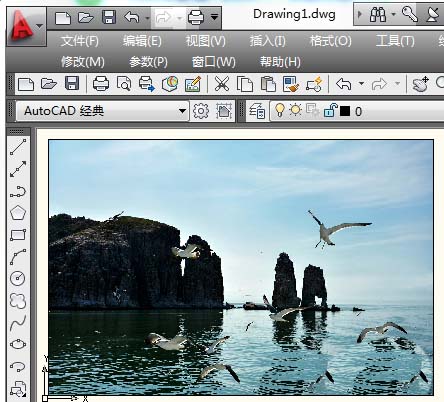This screenshot has width=444, height=402.
Task: Click Plot printer in standard toolbar
Action: coord(101,84)
